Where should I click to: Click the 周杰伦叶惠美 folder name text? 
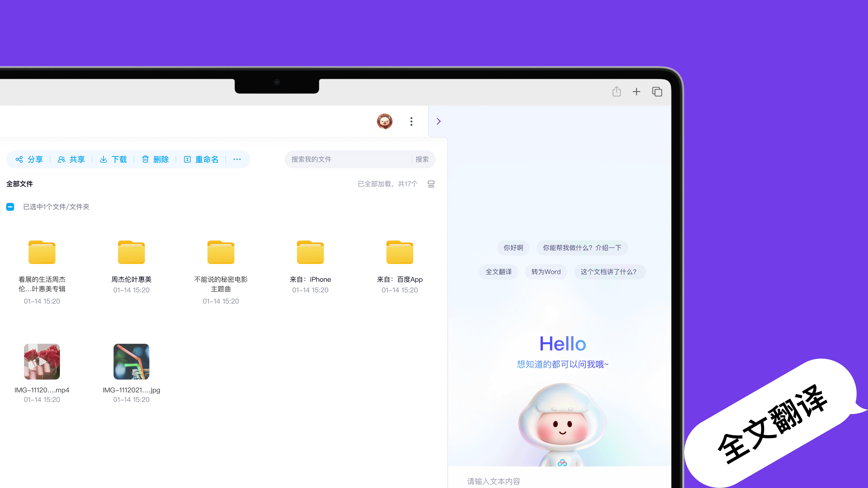coord(131,280)
